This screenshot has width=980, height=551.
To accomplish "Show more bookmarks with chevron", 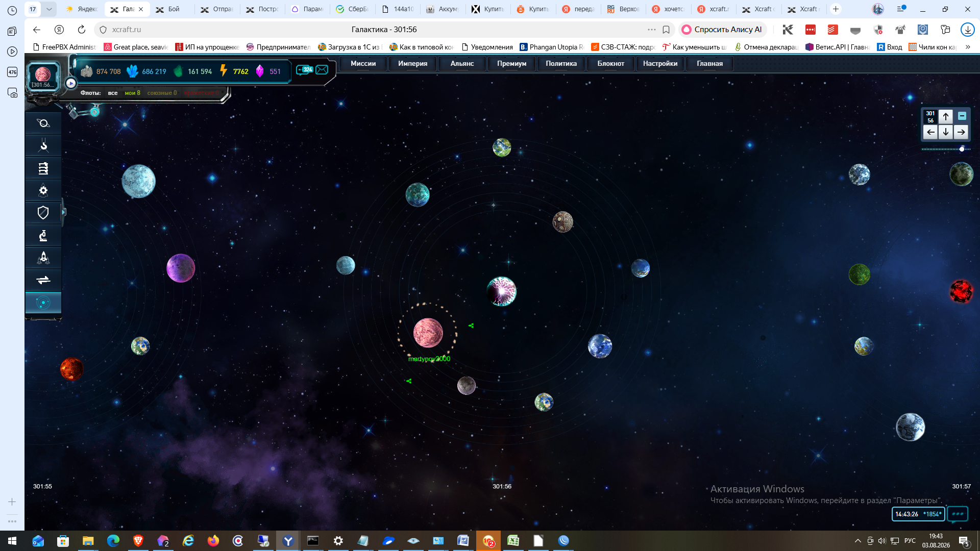I will 968,47.
